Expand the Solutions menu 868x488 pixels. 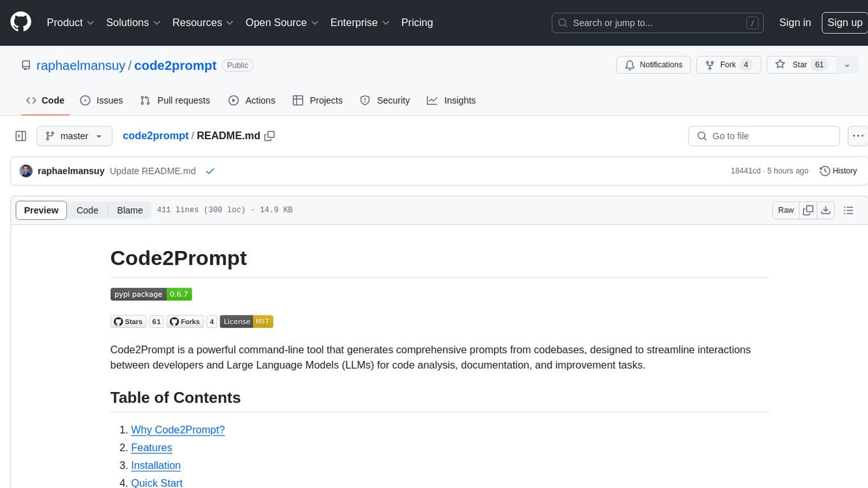(133, 22)
